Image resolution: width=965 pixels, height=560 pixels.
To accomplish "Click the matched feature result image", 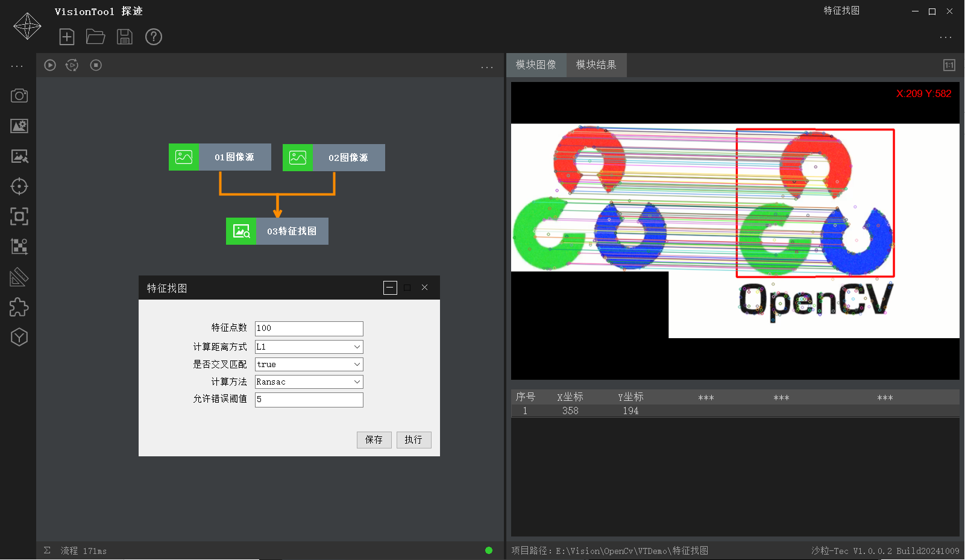I will (x=735, y=231).
